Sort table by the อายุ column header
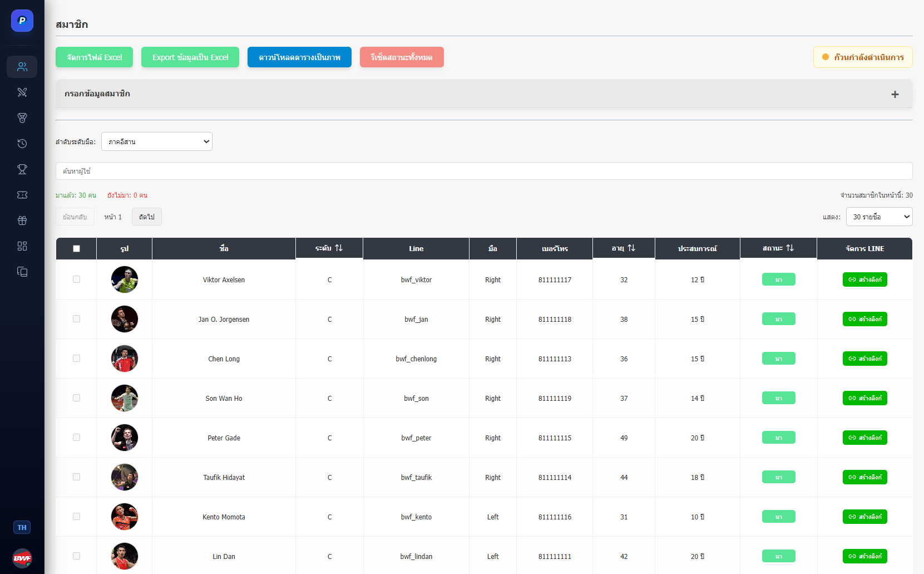Image resolution: width=924 pixels, height=574 pixels. coord(623,248)
